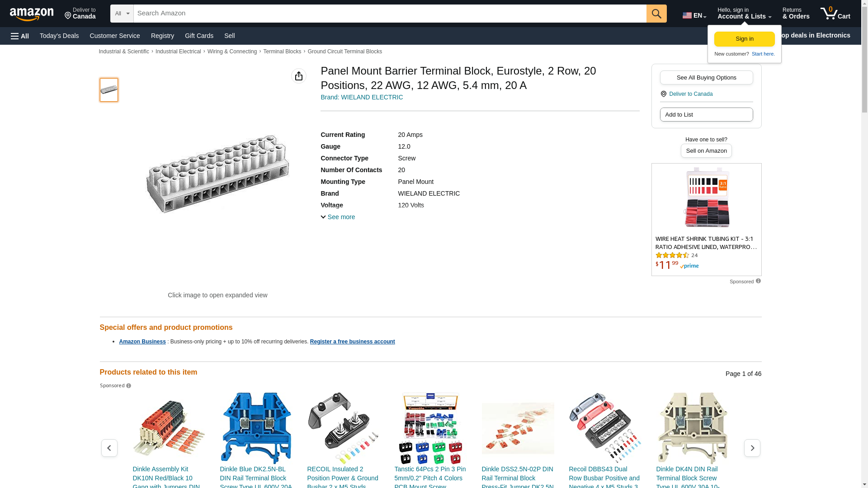Select the terminal block product thumbnail

(109, 89)
